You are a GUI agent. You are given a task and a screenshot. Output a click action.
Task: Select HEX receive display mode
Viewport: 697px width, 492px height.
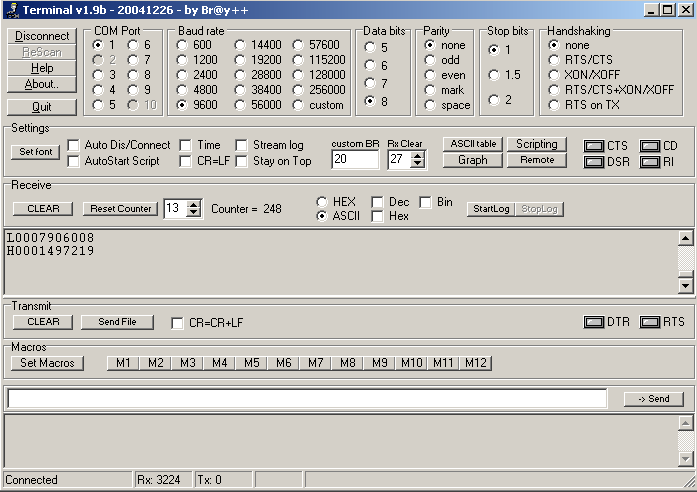click(322, 202)
